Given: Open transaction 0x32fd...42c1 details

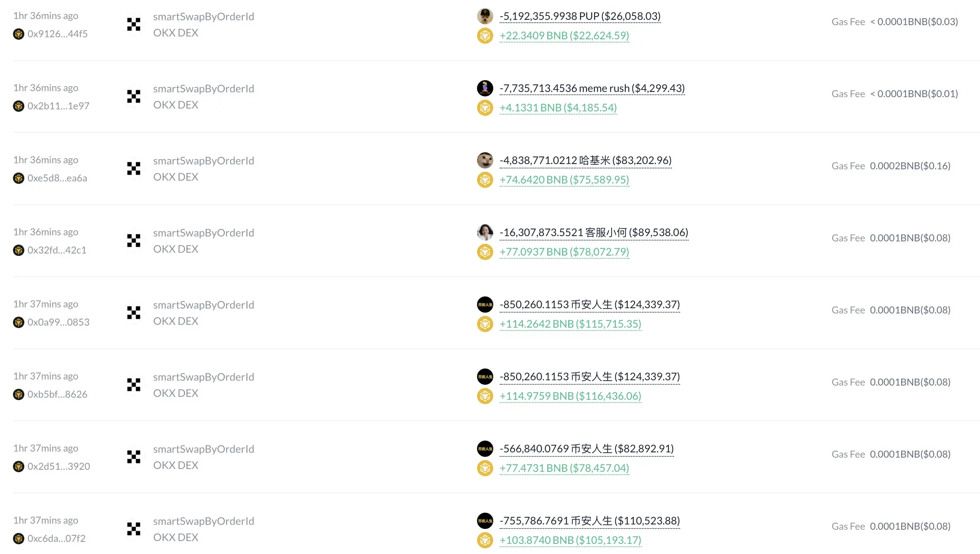Looking at the screenshot, I should (x=57, y=250).
